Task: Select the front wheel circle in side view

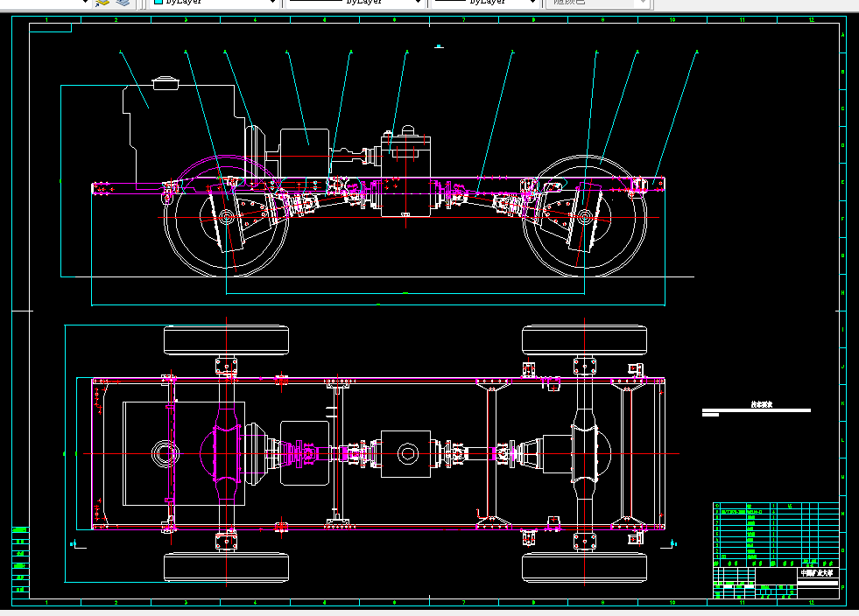Action: pyautogui.click(x=226, y=217)
